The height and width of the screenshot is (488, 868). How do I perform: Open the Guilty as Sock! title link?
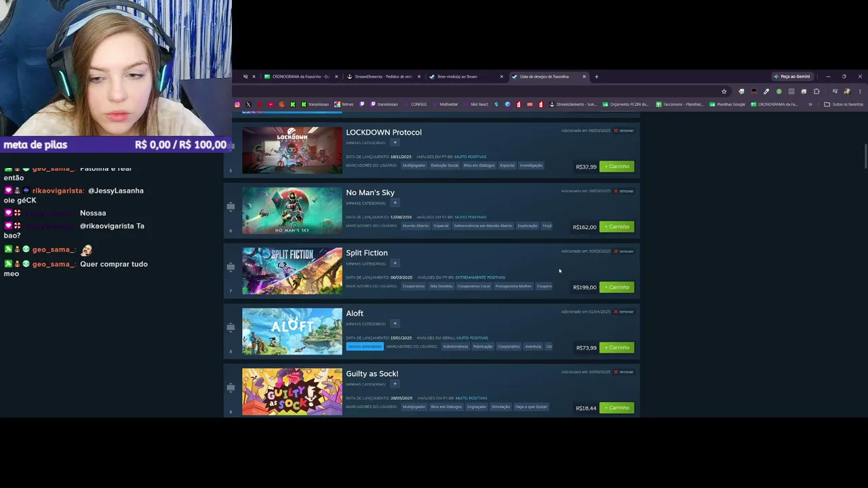[x=372, y=374]
